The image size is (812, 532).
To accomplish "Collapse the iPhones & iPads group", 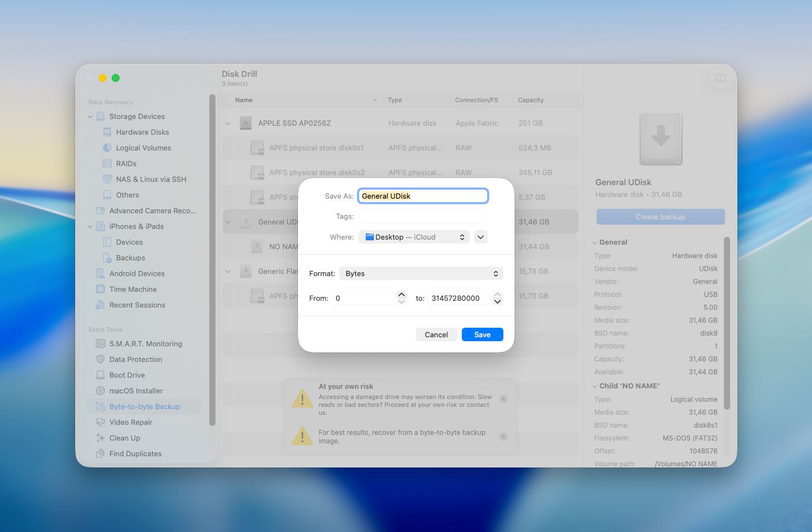I will 90,226.
